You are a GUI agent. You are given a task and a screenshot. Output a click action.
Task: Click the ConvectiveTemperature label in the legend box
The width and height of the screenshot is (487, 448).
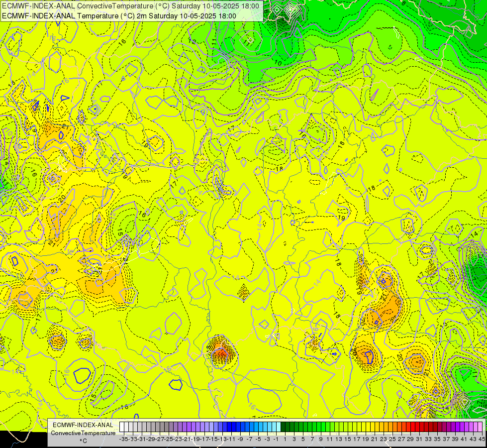point(83,433)
